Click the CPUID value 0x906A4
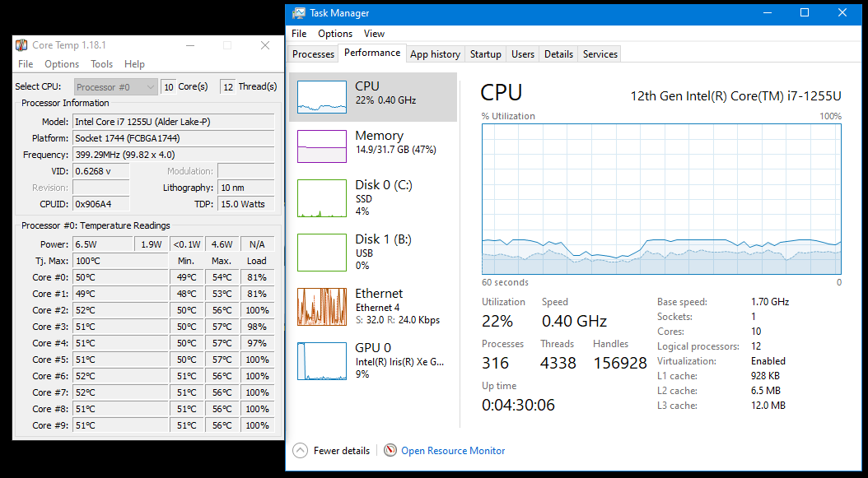 101,204
